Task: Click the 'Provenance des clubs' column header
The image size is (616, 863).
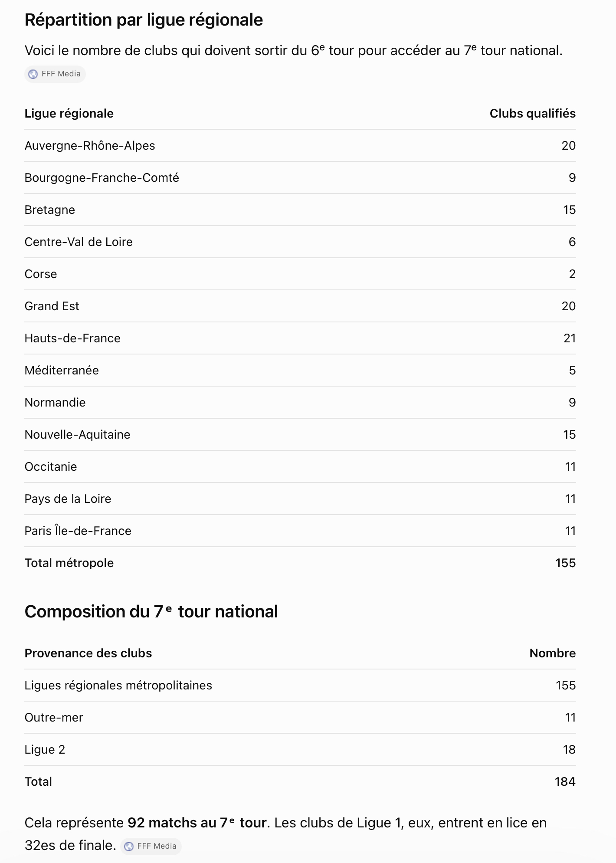Action: point(88,653)
